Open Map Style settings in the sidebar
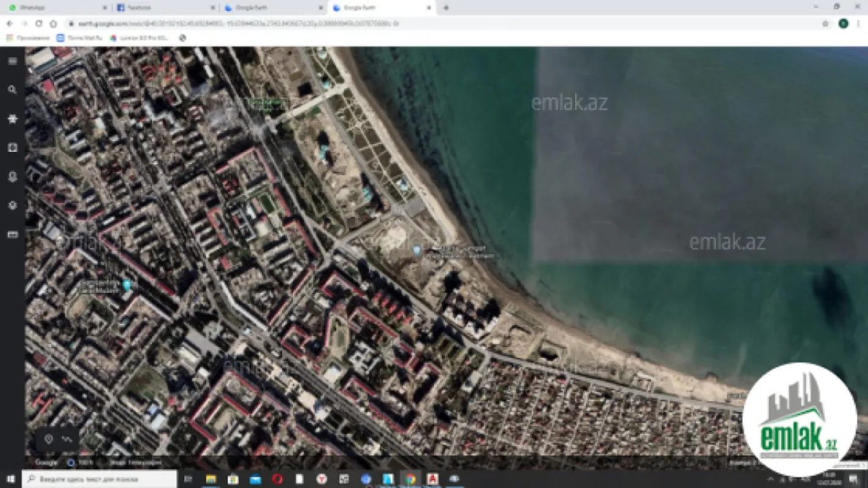Viewport: 868px width, 488px height. (x=11, y=206)
